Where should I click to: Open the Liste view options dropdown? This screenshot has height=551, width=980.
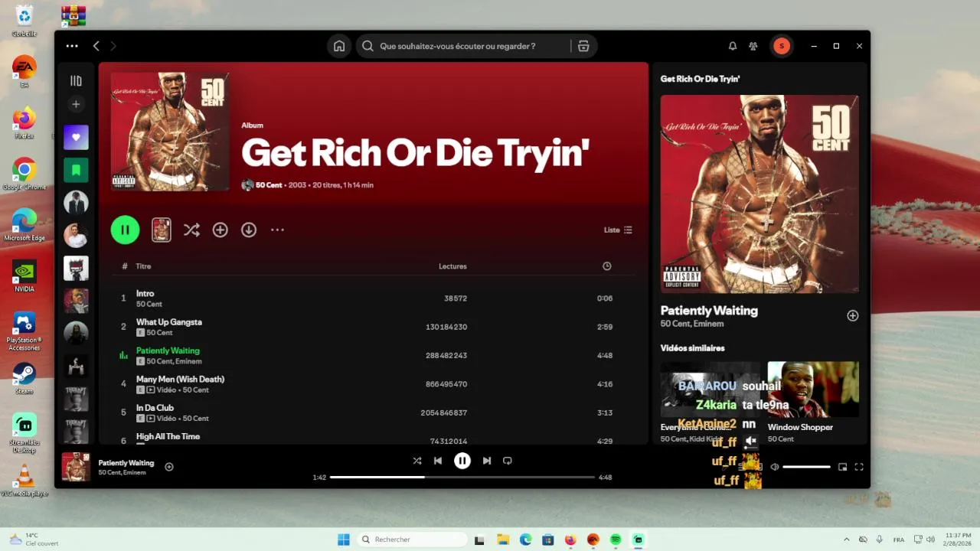619,230
